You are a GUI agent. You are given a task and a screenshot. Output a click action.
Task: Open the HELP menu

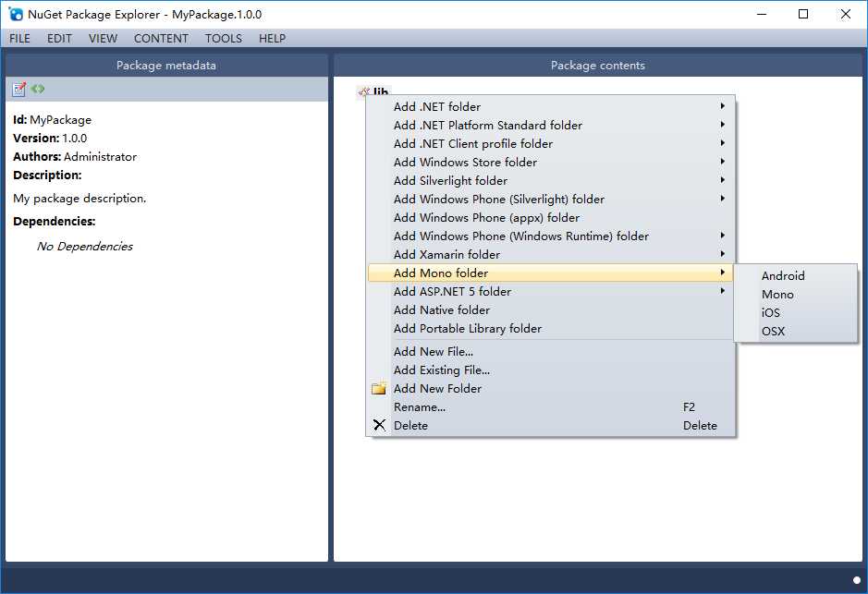[x=273, y=38]
